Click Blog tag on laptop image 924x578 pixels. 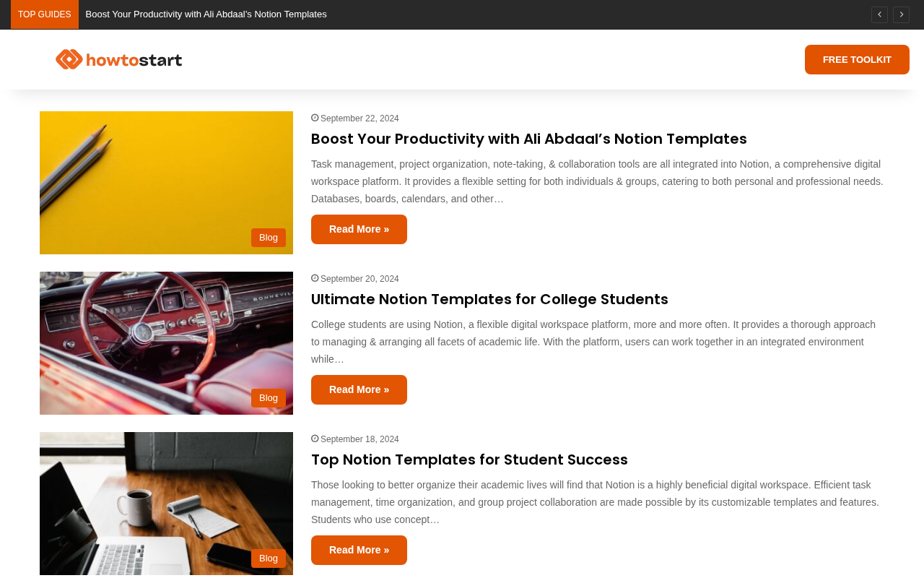point(269,558)
